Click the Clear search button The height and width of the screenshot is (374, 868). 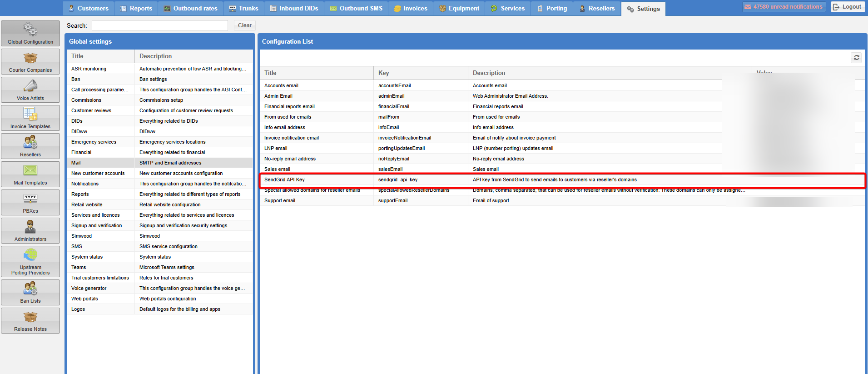pos(244,25)
